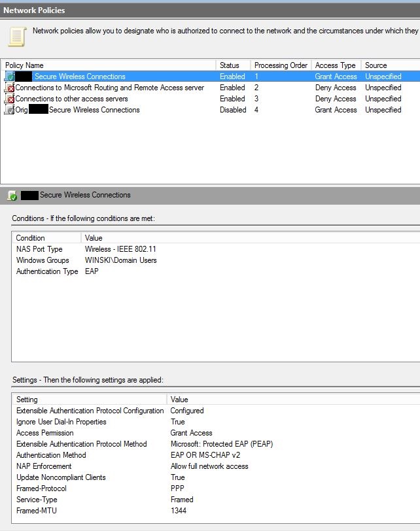Click the green-check policy icon in the details header
Image resolution: width=420 pixels, height=531 pixels.
tap(12, 196)
